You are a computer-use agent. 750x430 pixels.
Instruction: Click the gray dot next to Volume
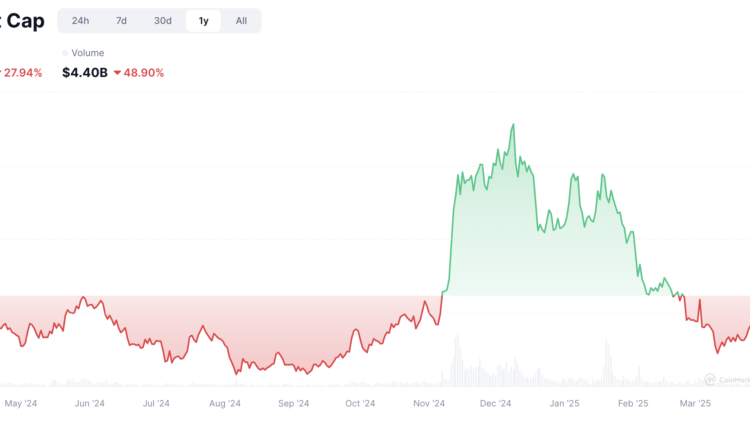click(65, 53)
